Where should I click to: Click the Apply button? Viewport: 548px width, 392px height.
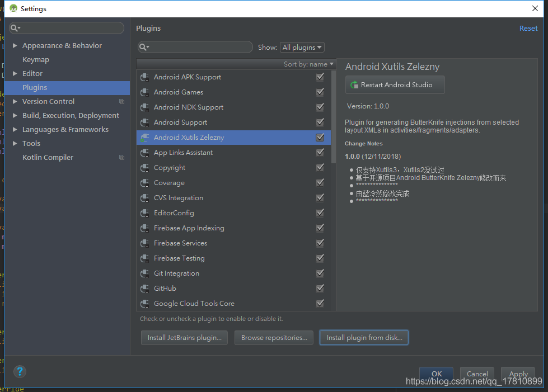[518, 374]
